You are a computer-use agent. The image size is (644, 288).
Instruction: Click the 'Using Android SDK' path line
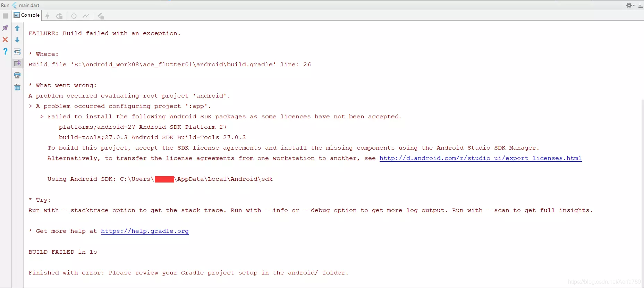point(160,179)
